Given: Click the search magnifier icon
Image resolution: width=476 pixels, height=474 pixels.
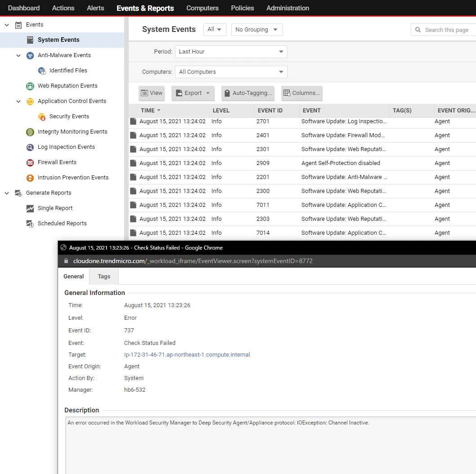Looking at the screenshot, I should [x=418, y=30].
